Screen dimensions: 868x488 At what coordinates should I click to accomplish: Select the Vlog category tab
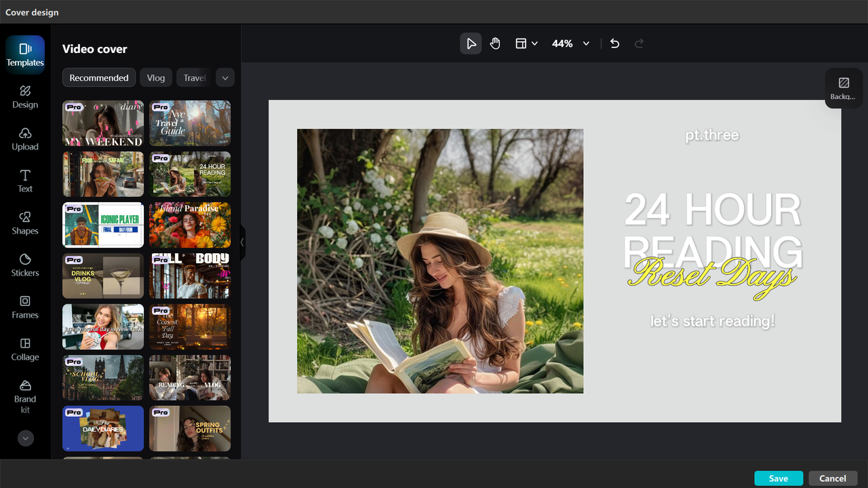(x=156, y=77)
